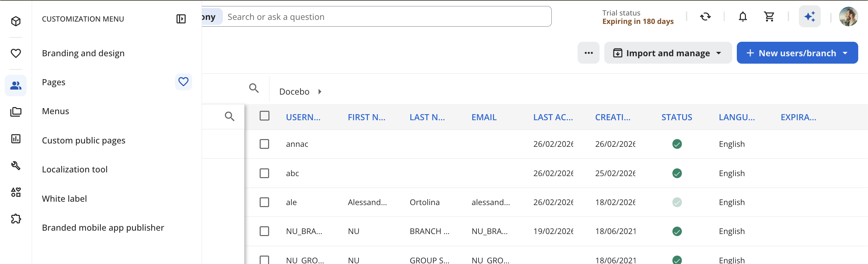
Task: Select the checkbox for user annac
Action: (264, 144)
